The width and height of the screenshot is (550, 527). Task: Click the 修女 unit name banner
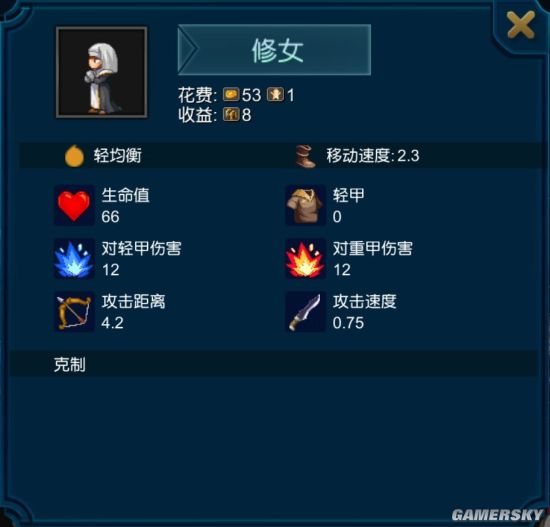pyautogui.click(x=274, y=49)
